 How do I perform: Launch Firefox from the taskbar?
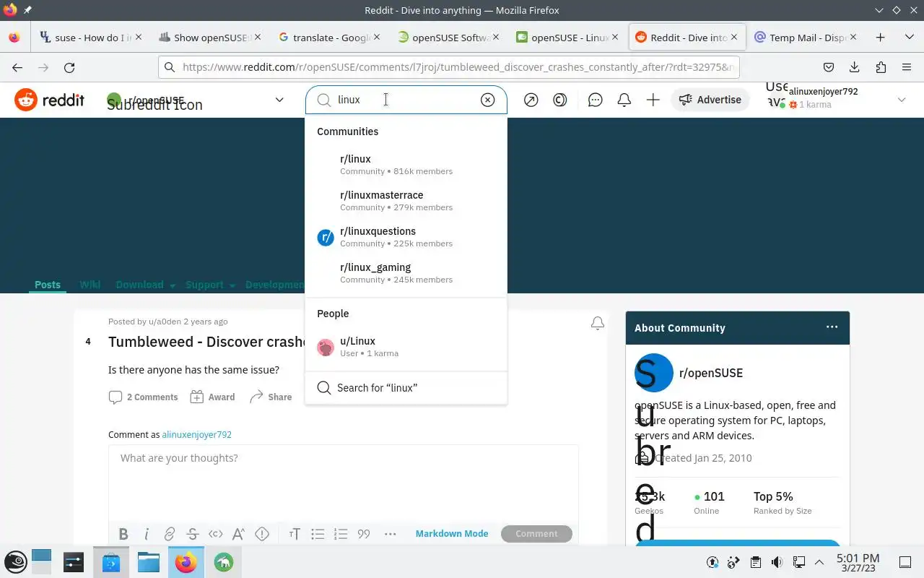[186, 562]
